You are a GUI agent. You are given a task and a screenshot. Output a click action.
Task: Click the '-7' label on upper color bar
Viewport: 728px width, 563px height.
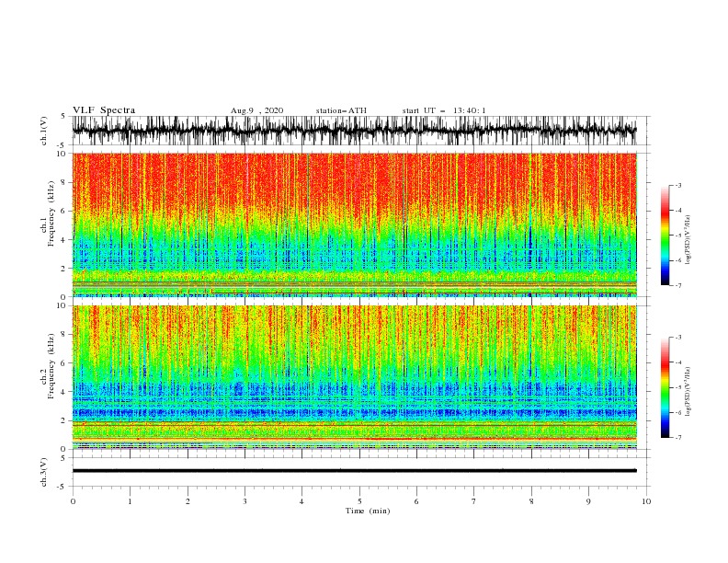tap(677, 285)
